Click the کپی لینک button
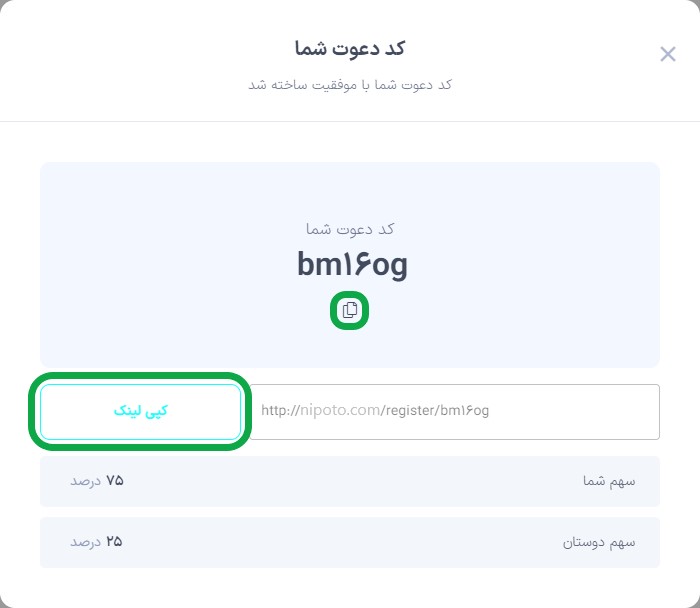700x608 pixels. point(141,412)
